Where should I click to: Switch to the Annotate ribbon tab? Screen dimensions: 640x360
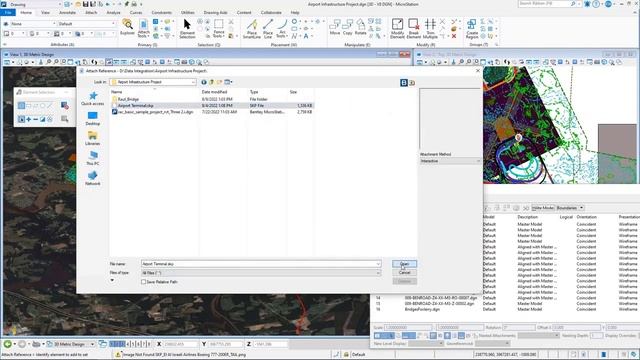point(67,13)
